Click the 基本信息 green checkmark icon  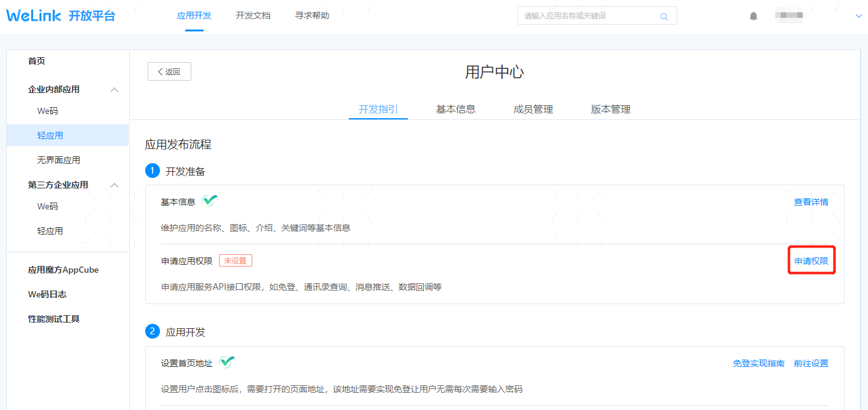click(210, 201)
